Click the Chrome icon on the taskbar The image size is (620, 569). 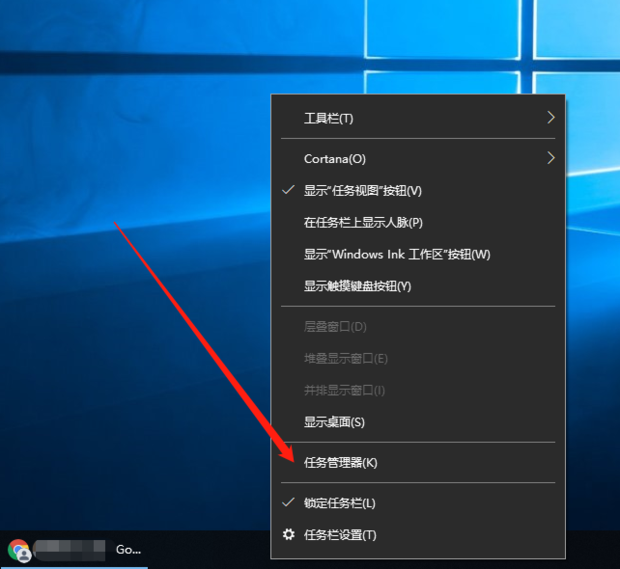pos(19,550)
